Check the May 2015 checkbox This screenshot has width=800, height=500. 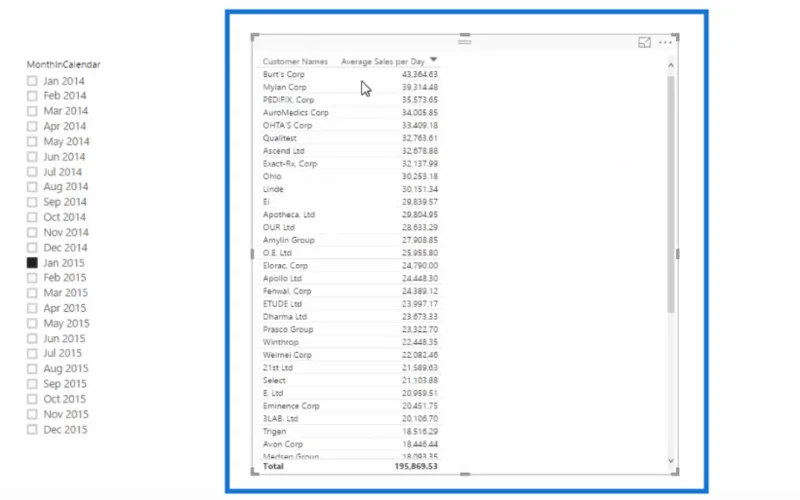click(32, 323)
